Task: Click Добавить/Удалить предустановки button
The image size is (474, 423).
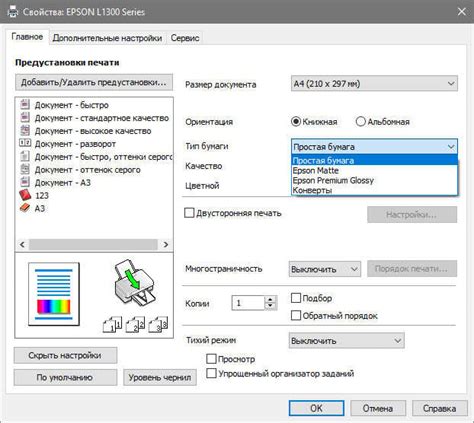Action: [x=94, y=82]
